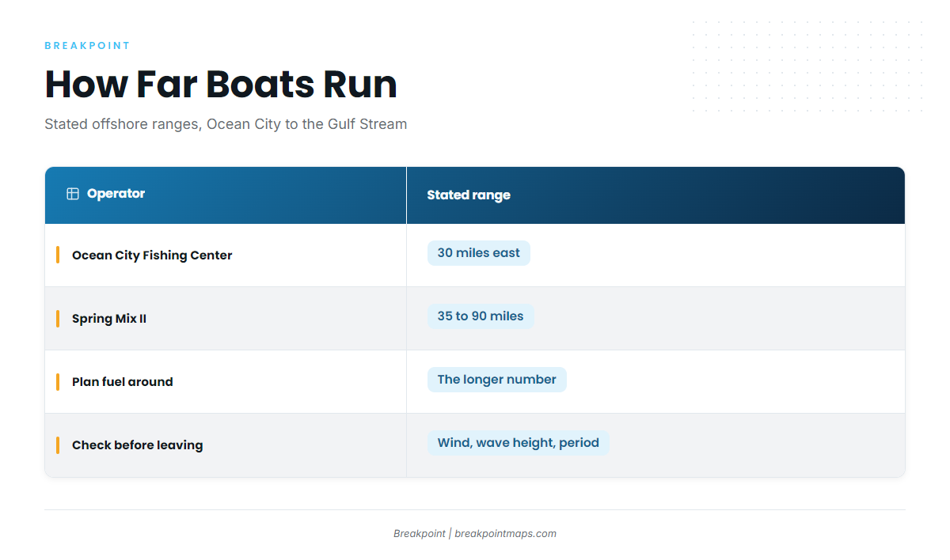
Task: Click the Stated offshore ranges subtitle
Action: click(226, 124)
